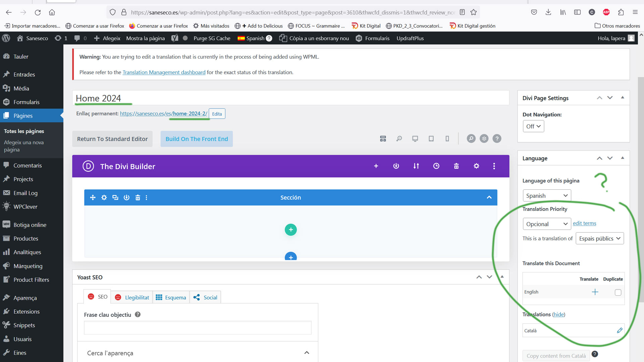Toggle Divi Page Settings panel triangle

click(623, 98)
